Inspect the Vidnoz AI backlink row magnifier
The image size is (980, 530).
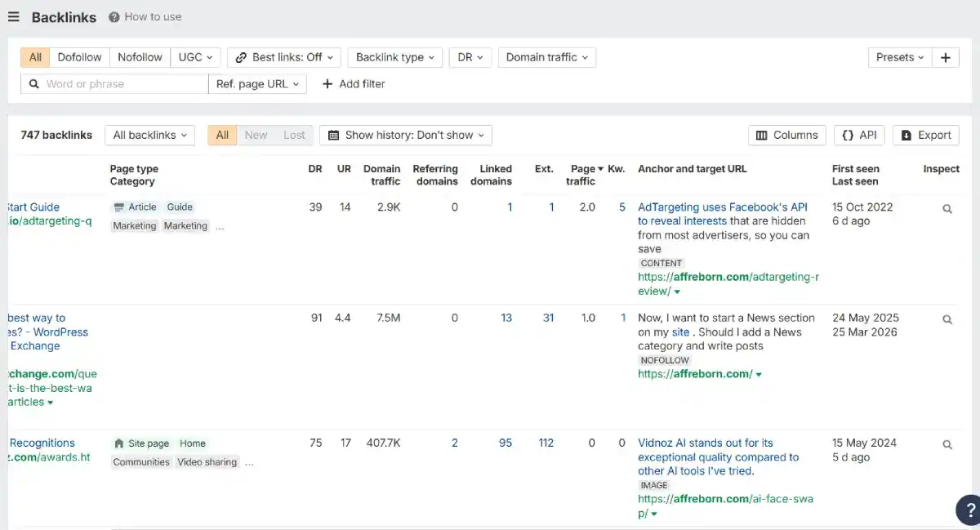click(x=947, y=445)
